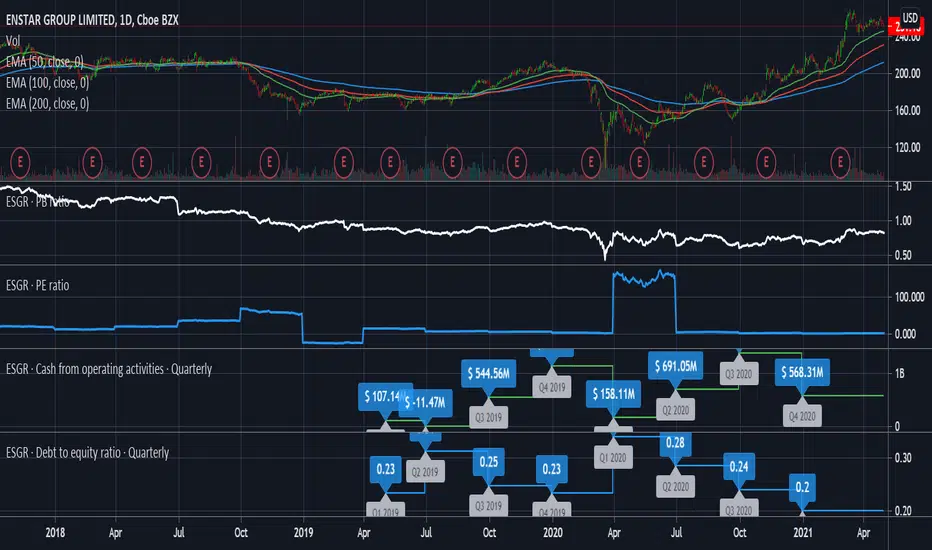
Task: Click the ENSTAR GROUP LIMITED symbol title
Action: (60, 20)
